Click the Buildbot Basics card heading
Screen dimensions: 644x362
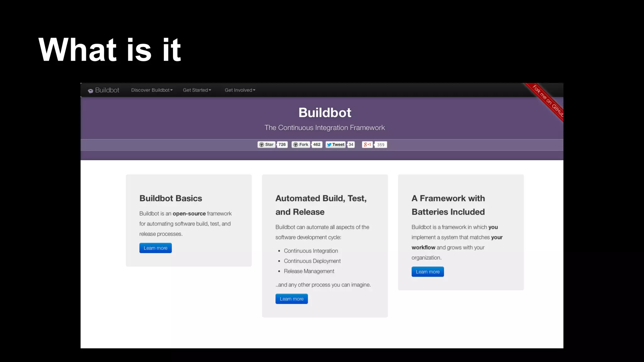(170, 198)
